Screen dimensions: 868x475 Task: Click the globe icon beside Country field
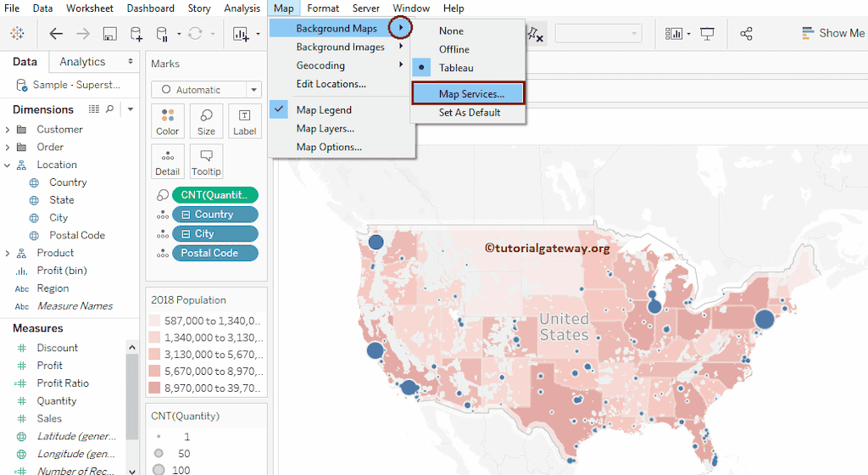point(34,182)
